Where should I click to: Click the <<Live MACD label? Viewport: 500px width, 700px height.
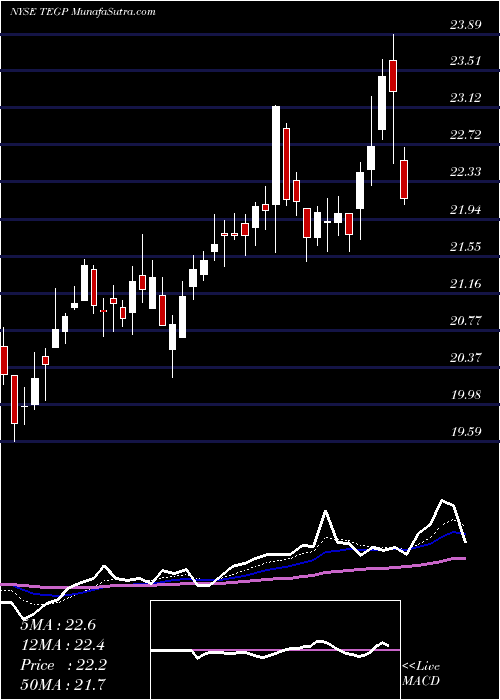pyautogui.click(x=421, y=673)
